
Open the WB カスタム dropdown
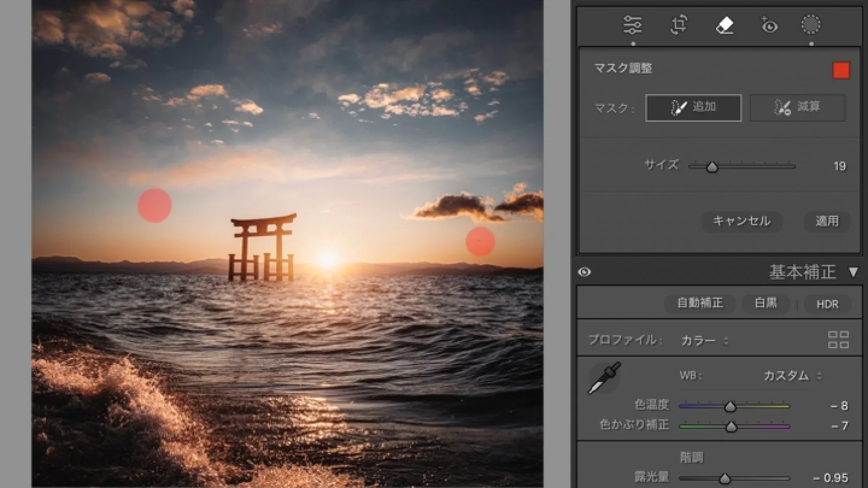tap(792, 376)
